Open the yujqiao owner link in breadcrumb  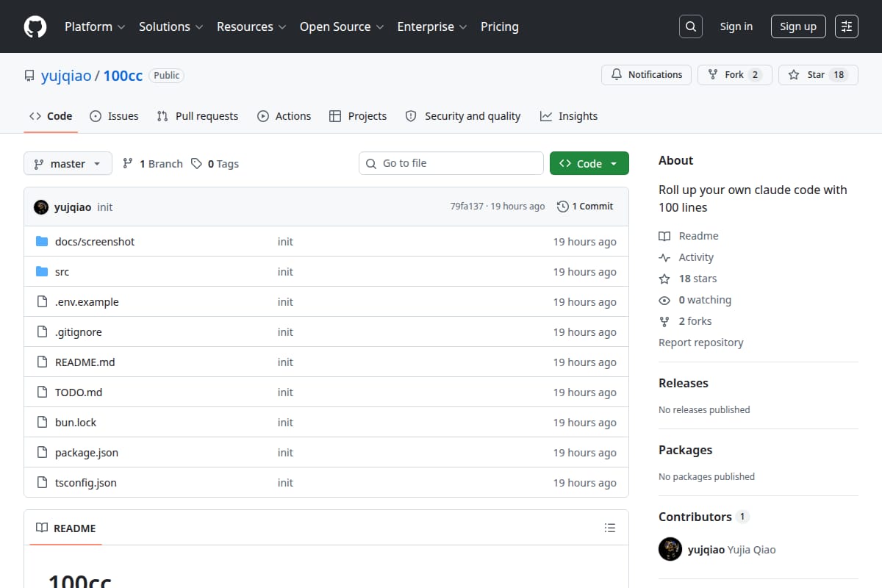pos(66,76)
